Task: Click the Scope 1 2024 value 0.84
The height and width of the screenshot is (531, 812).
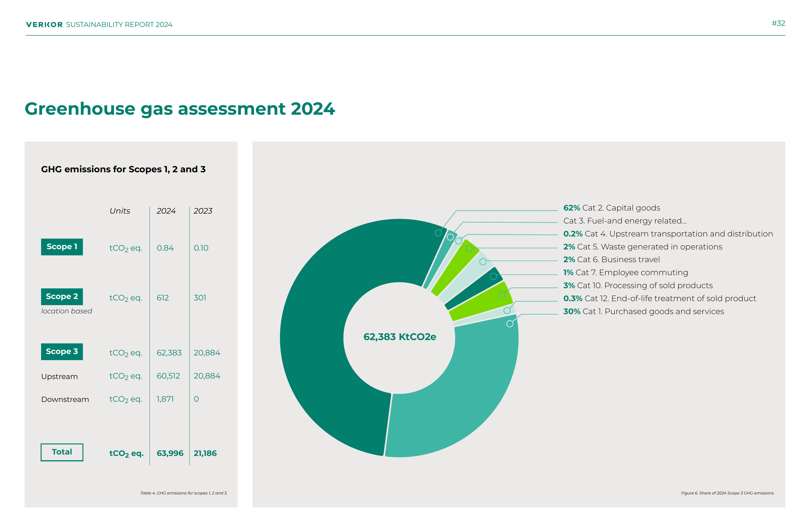Action: pyautogui.click(x=165, y=248)
